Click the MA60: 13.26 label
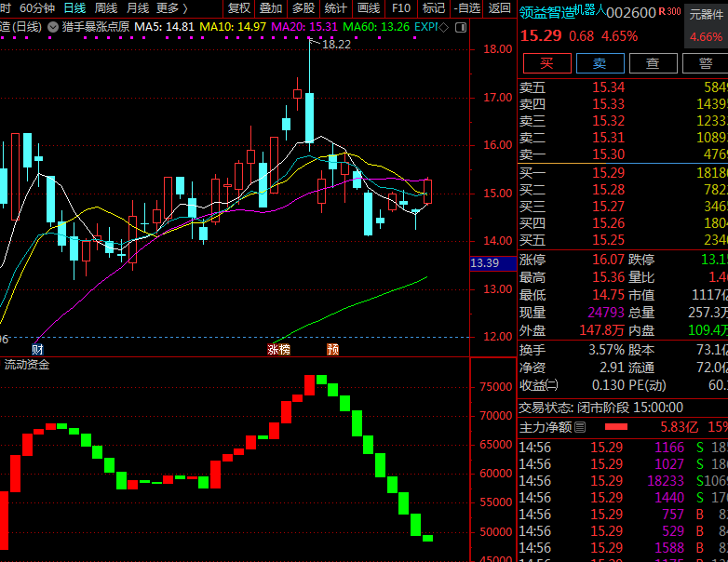 pos(376,27)
